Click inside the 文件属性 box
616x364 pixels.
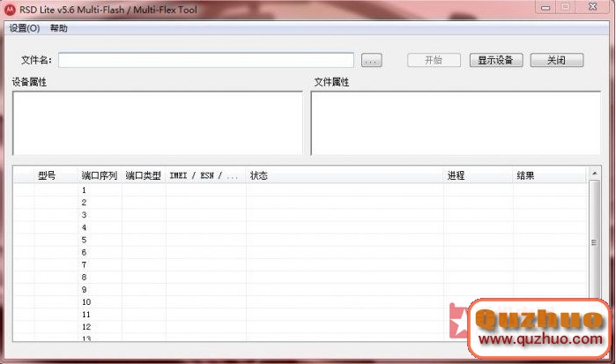point(456,123)
